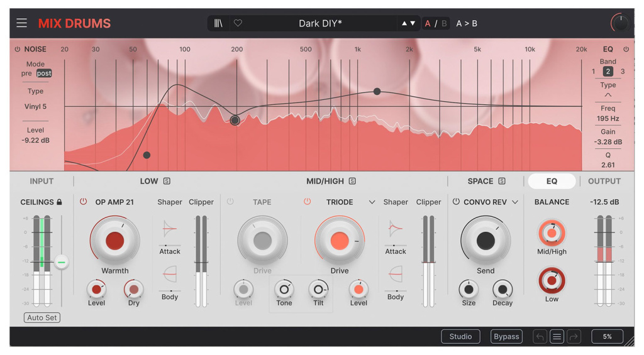Viewport: 644px width, 355px height.
Task: Click the Studio button
Action: [460, 337]
